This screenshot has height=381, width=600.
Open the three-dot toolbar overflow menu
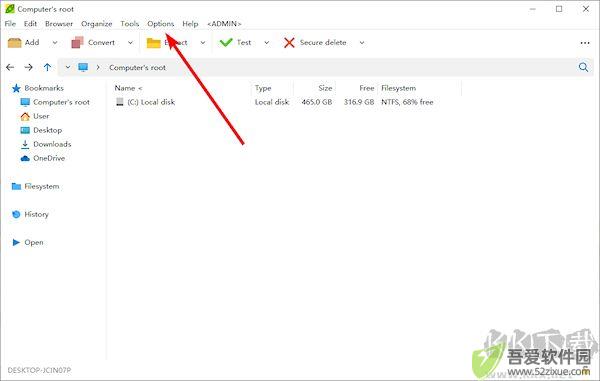(x=585, y=43)
